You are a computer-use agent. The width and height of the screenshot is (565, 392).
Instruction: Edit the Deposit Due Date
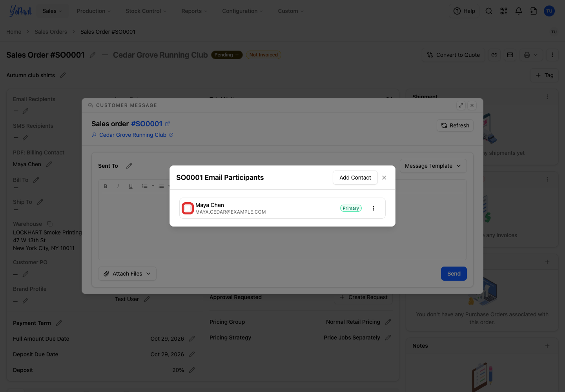tap(192, 354)
